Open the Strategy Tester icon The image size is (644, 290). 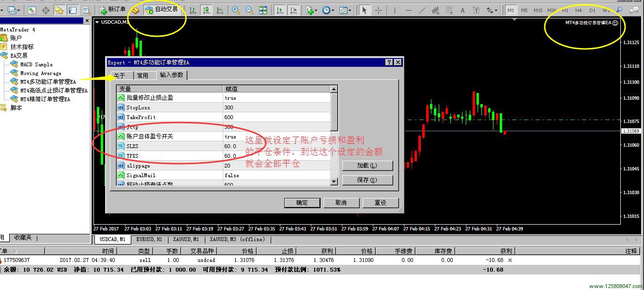86,10
